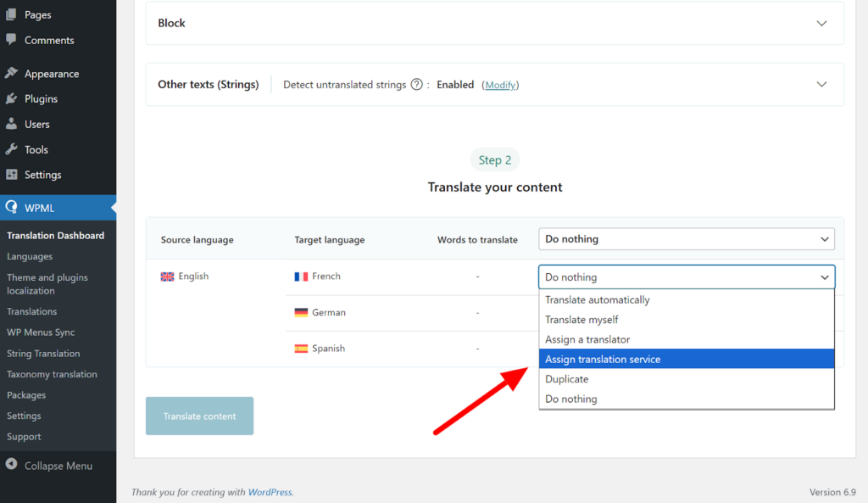Click the French flag icon
Viewport: 868px width, 503px height.
301,277
